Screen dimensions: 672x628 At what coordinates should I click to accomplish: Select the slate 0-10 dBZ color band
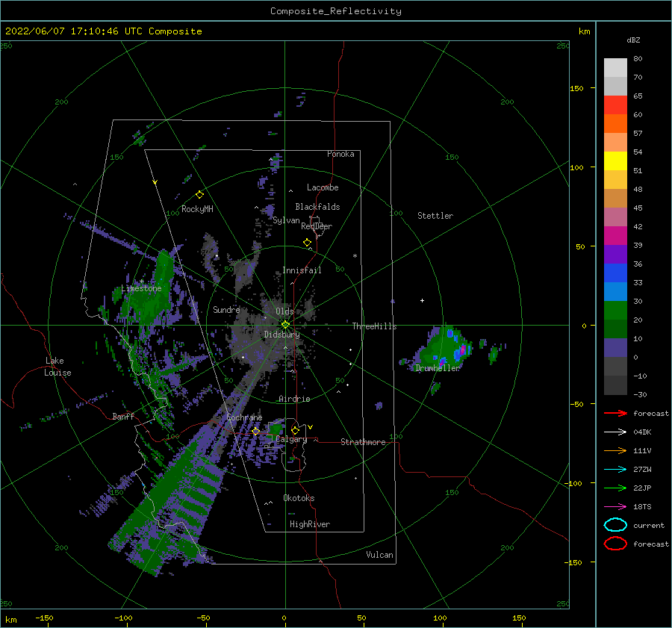click(615, 348)
